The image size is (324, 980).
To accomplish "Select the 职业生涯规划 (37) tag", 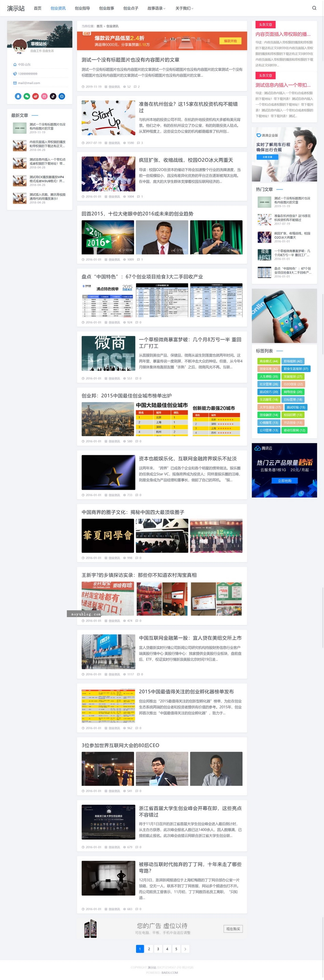I will (296, 369).
